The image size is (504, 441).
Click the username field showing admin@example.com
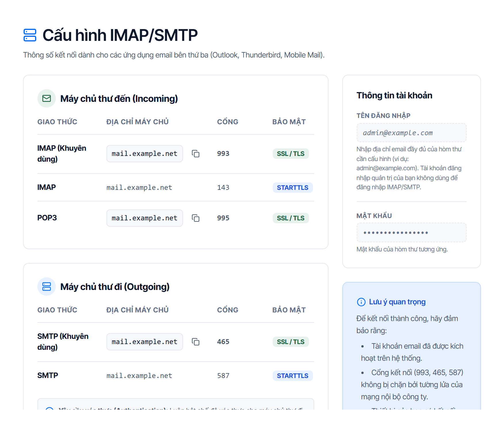[411, 133]
